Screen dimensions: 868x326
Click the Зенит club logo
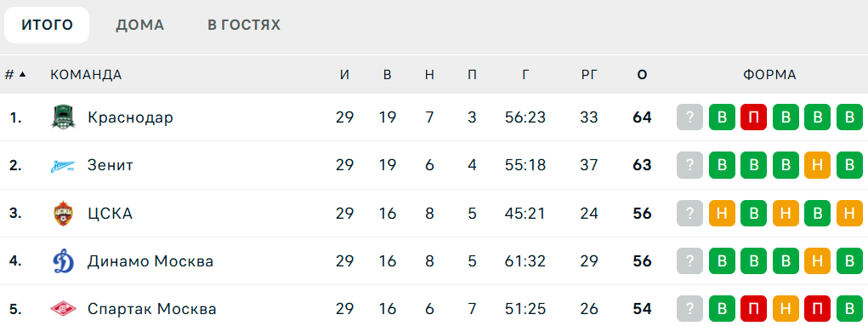(x=63, y=165)
